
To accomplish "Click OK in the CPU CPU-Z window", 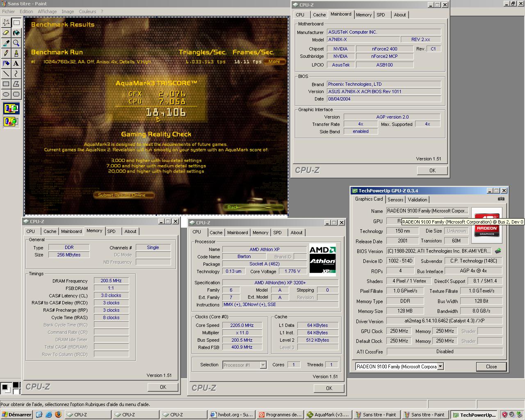I will [x=329, y=388].
